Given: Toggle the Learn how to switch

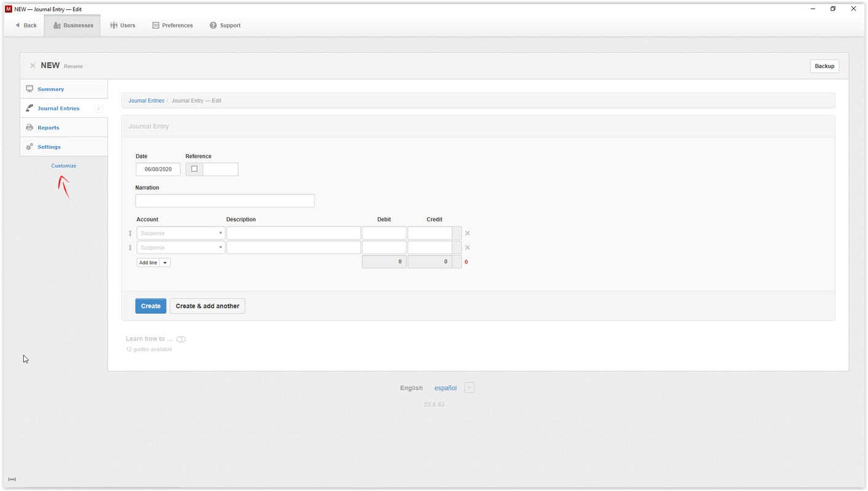Looking at the screenshot, I should 181,339.
